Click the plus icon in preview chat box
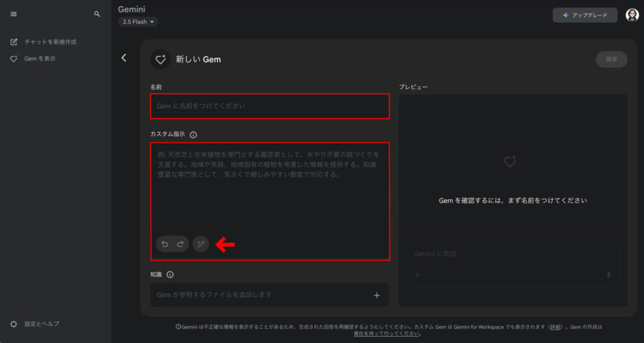This screenshot has height=343, width=644. (x=417, y=275)
